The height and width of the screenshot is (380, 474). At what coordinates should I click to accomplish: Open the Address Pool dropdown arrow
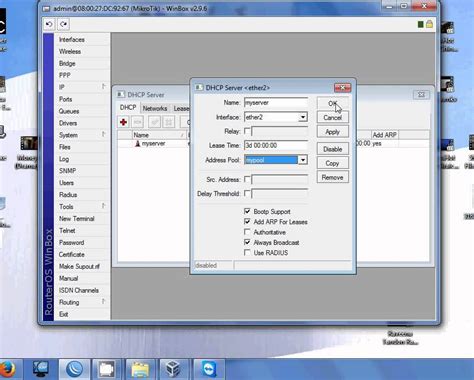[x=303, y=160]
